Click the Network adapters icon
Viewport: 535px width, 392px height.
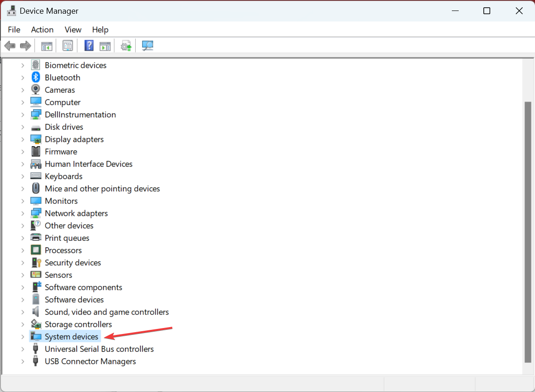click(36, 213)
